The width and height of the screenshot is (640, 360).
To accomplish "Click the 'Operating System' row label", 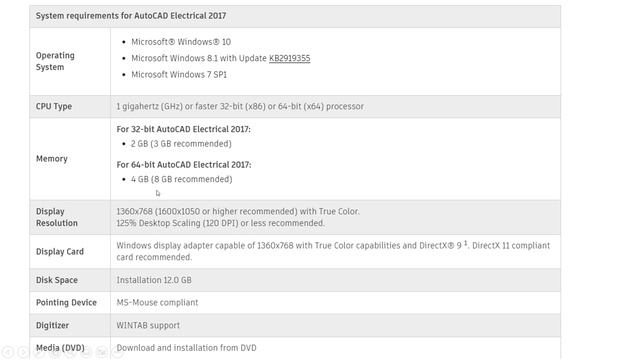I will (x=55, y=61).
